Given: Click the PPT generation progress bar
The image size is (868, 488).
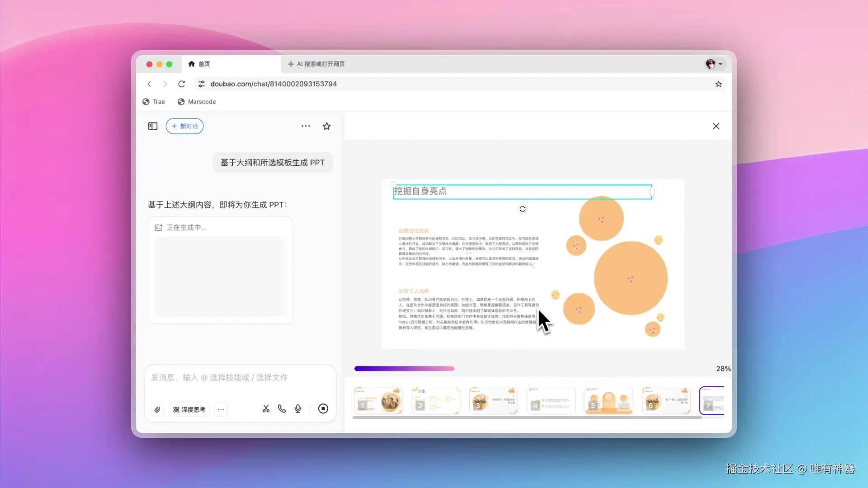Looking at the screenshot, I should (x=404, y=369).
